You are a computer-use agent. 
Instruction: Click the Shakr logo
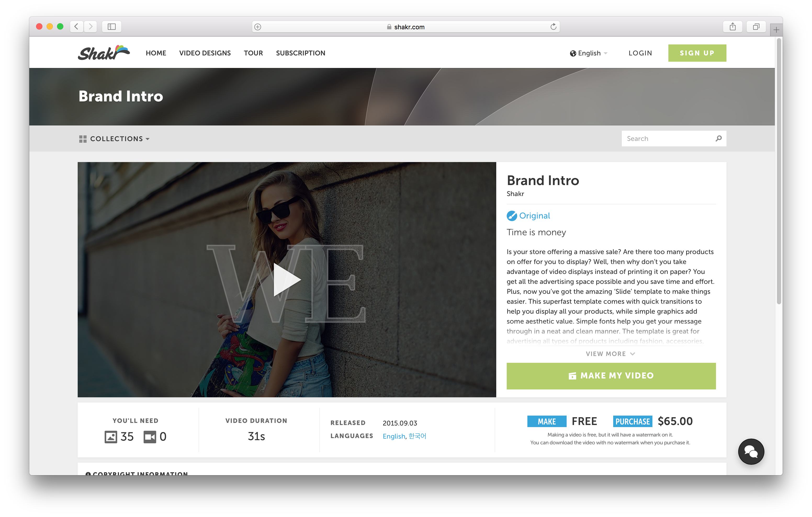tap(104, 53)
